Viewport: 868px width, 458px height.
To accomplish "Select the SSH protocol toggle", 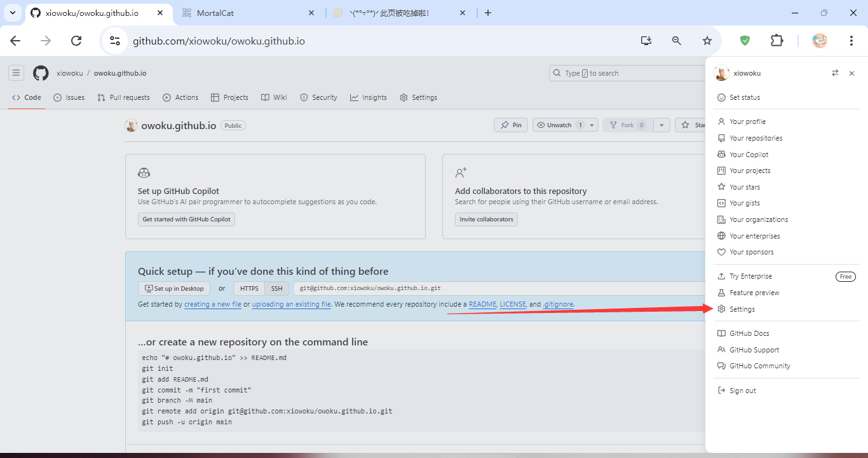I will coord(277,288).
